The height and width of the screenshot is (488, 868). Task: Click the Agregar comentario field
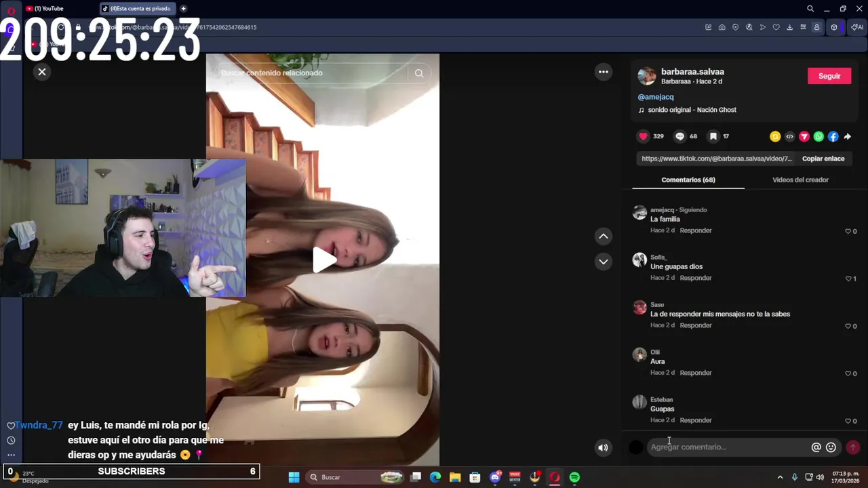[728, 447]
